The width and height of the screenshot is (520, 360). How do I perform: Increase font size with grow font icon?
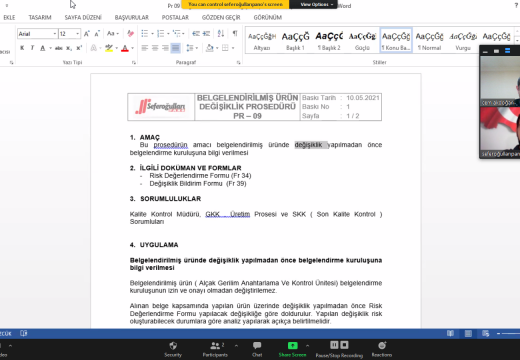[x=87, y=33]
